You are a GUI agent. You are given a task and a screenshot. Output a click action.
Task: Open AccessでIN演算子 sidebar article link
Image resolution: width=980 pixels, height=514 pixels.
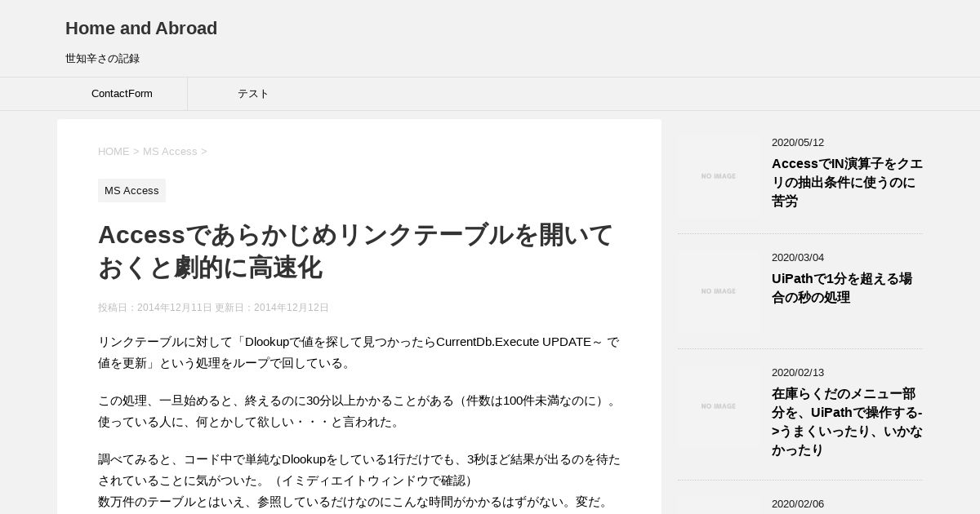[847, 183]
